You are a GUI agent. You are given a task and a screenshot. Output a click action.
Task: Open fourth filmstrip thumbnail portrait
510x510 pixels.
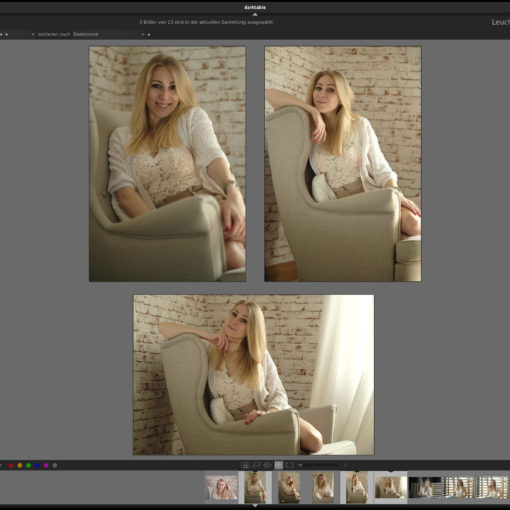tap(323, 487)
